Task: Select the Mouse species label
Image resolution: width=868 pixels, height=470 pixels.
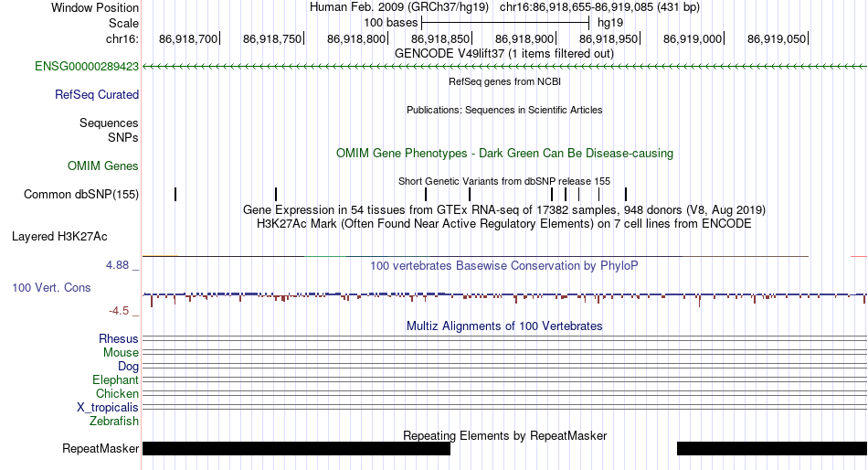Action: [x=121, y=353]
